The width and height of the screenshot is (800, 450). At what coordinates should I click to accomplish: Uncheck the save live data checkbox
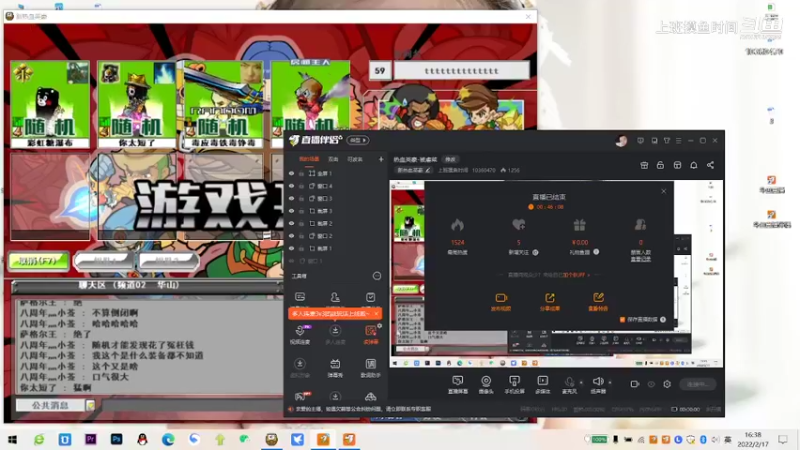pyautogui.click(x=622, y=319)
